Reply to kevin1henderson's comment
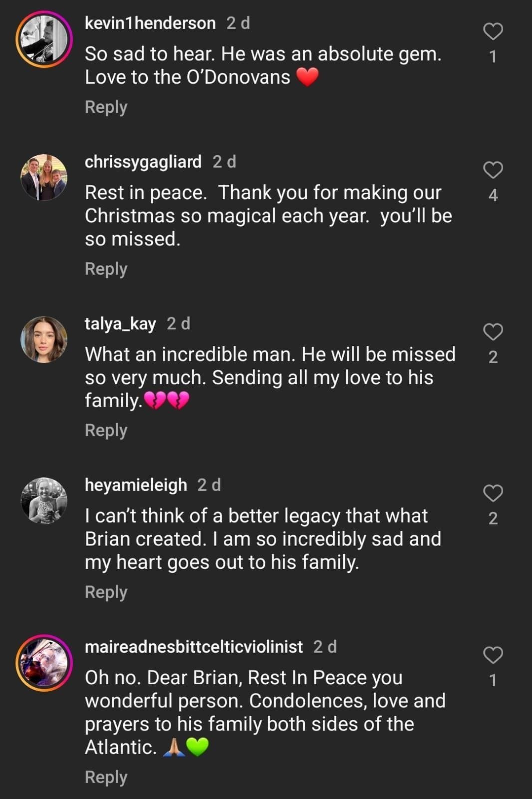 click(x=106, y=107)
